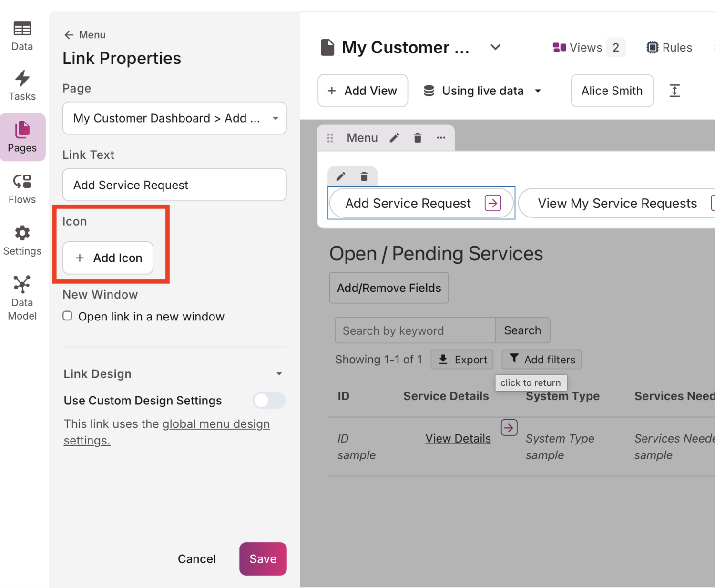Enable Use Custom Design Settings
The height and width of the screenshot is (588, 715).
268,401
